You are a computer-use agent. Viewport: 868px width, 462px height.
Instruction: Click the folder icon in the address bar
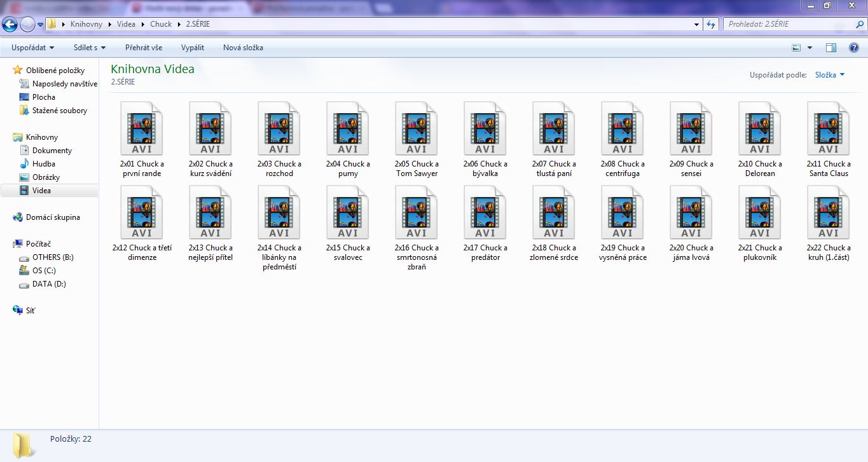[x=52, y=24]
